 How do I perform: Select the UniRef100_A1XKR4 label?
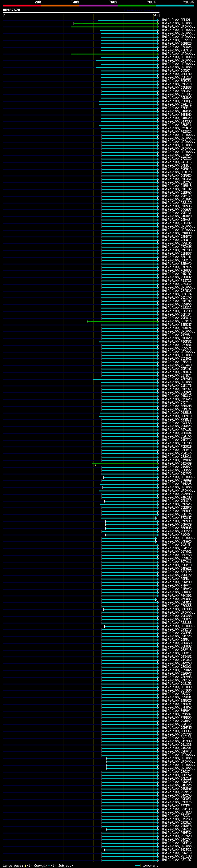click(177, 328)
